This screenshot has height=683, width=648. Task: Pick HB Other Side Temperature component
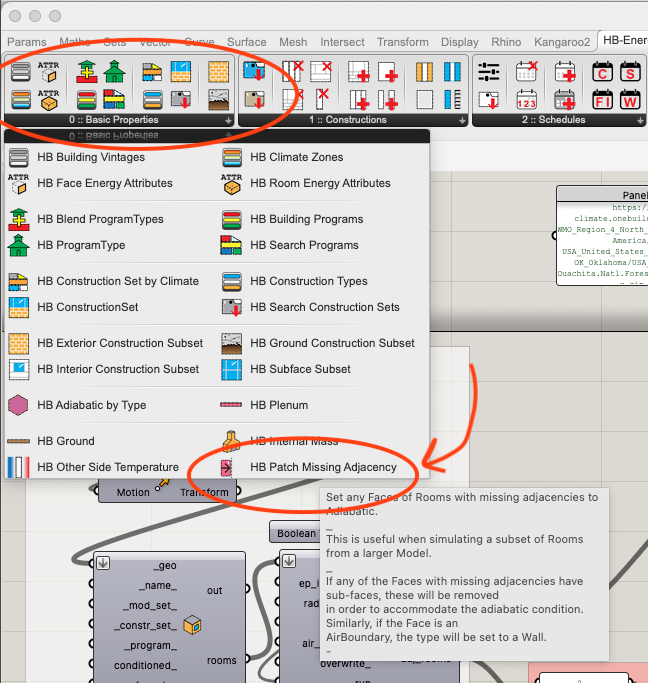[x=107, y=467]
